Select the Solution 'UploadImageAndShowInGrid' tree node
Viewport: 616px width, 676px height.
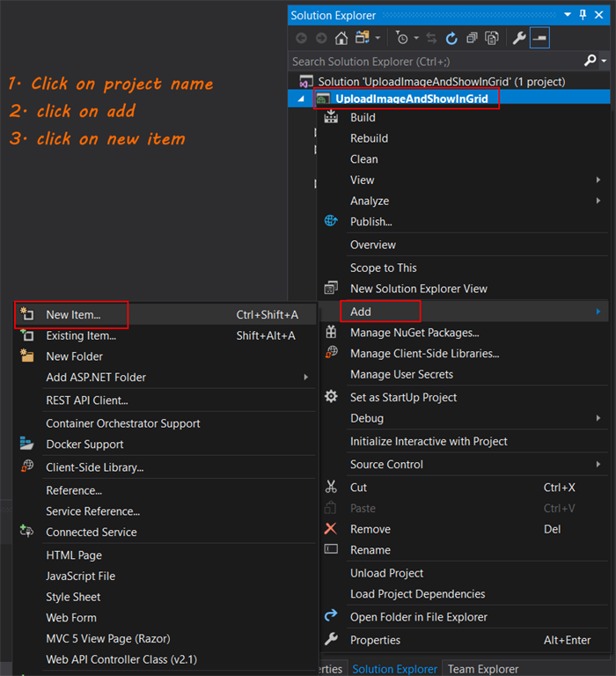tap(441, 81)
